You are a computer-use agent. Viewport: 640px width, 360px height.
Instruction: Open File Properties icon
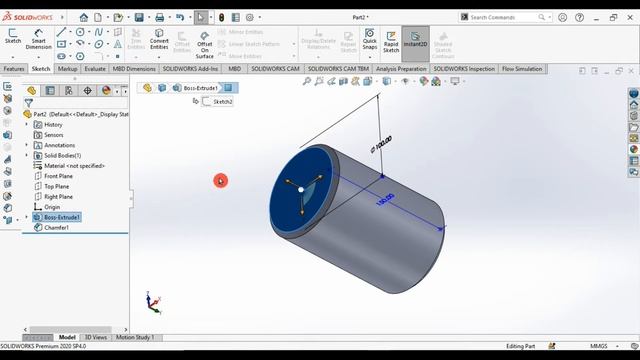tap(236, 18)
